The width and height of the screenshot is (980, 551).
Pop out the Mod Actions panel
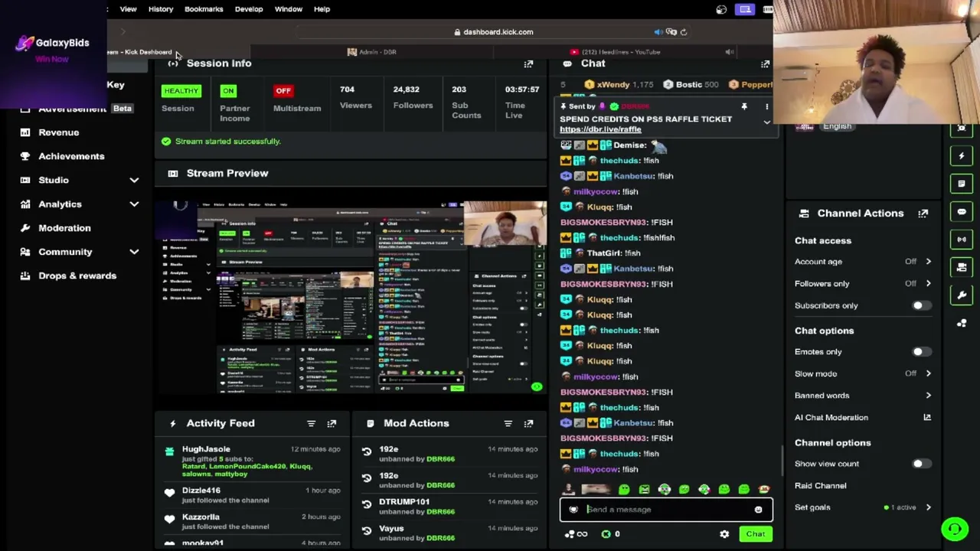click(528, 423)
